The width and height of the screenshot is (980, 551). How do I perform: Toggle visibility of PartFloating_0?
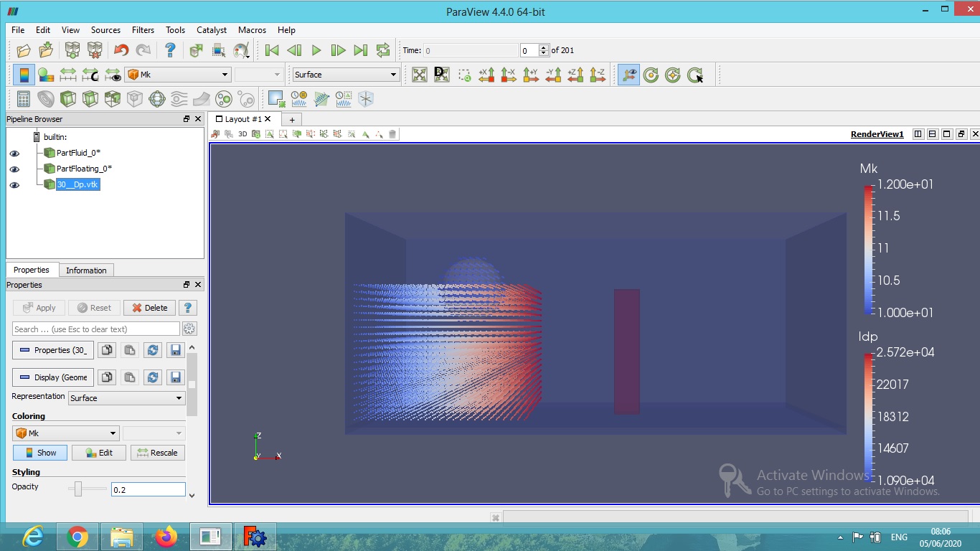coord(14,168)
